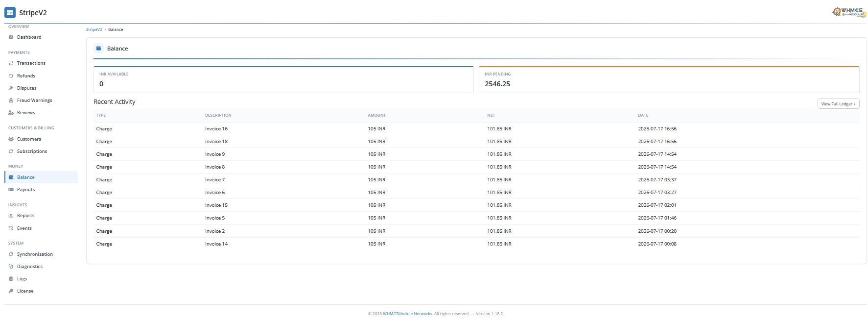Click the License key icon
Image resolution: width=868 pixels, height=322 pixels.
point(11,291)
